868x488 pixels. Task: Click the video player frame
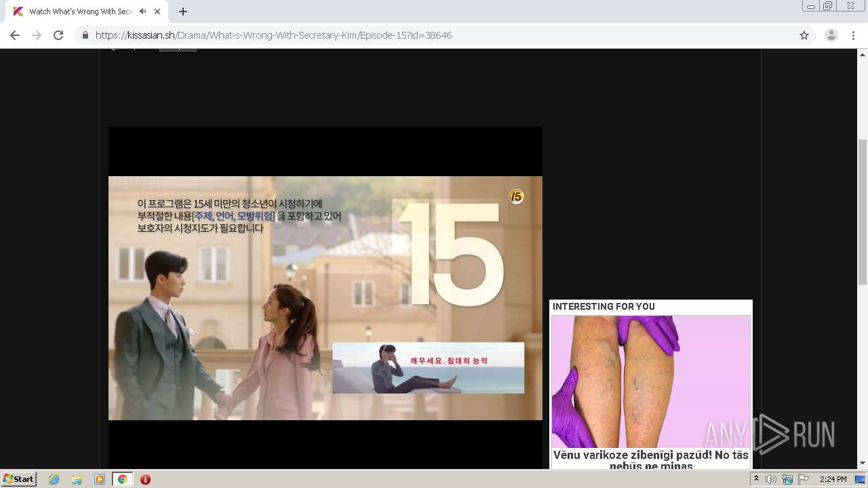click(x=325, y=298)
